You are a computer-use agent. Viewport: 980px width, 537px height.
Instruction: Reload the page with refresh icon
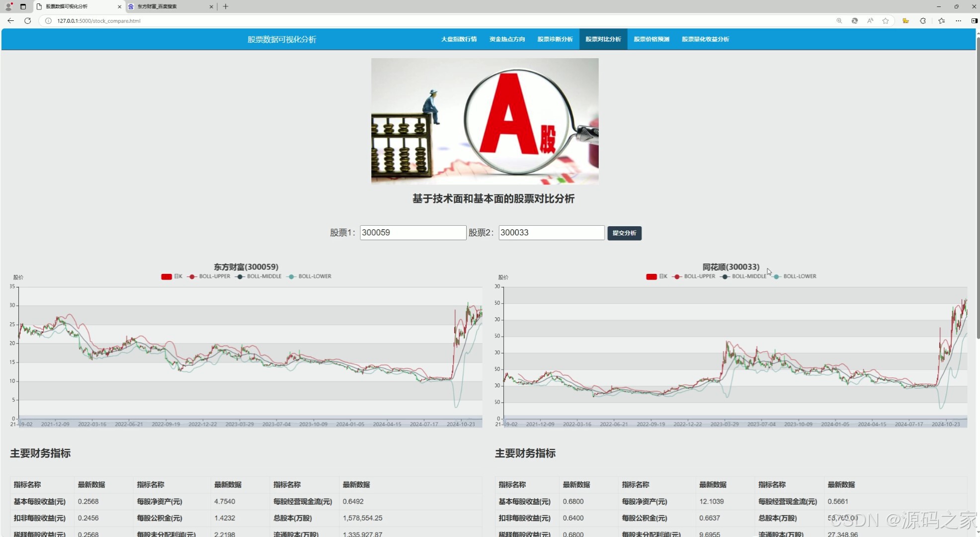pyautogui.click(x=28, y=21)
